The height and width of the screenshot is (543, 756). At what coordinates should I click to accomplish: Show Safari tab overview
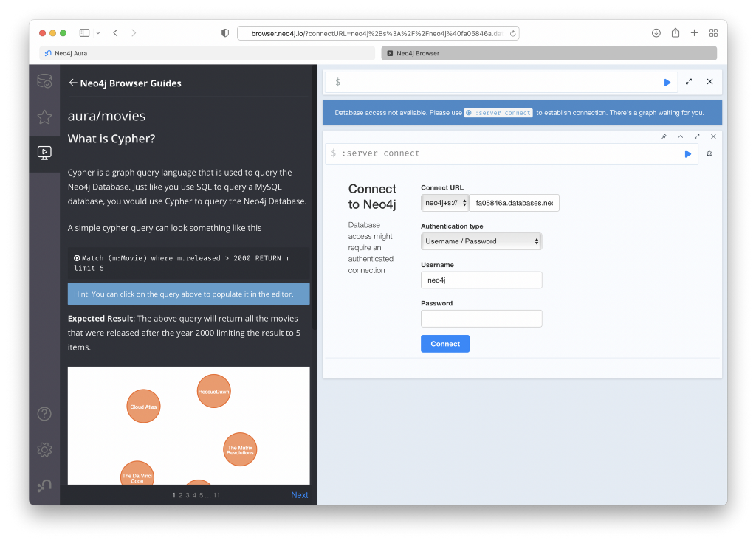[x=714, y=32]
